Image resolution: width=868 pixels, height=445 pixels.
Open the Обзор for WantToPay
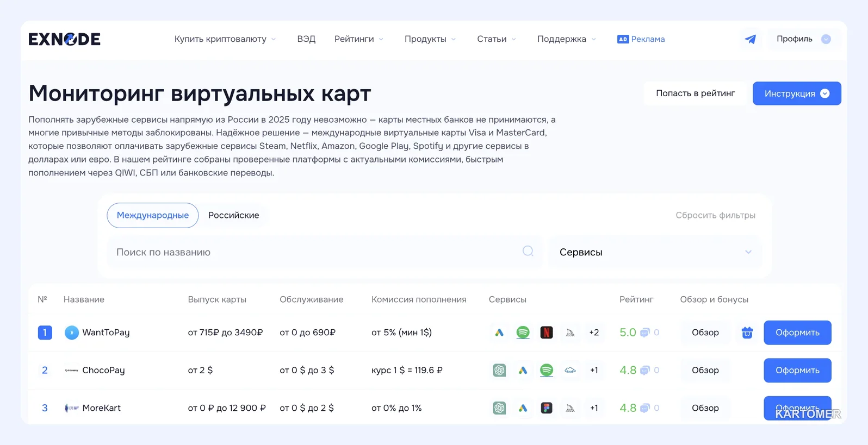click(x=705, y=333)
